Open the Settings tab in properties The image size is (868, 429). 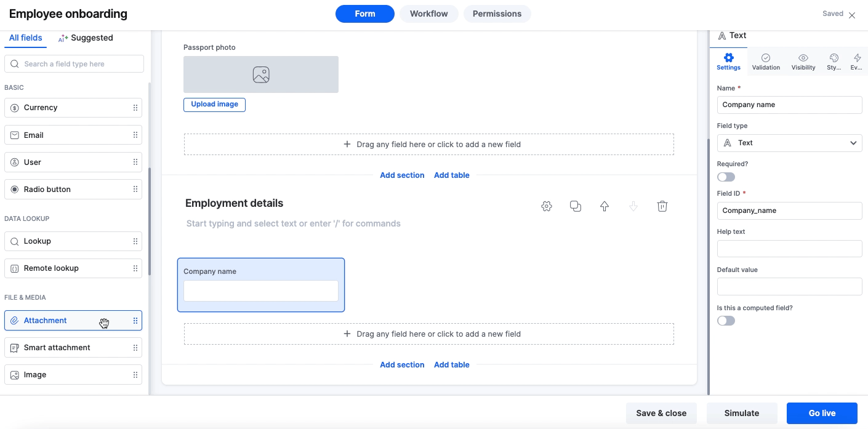pyautogui.click(x=729, y=62)
